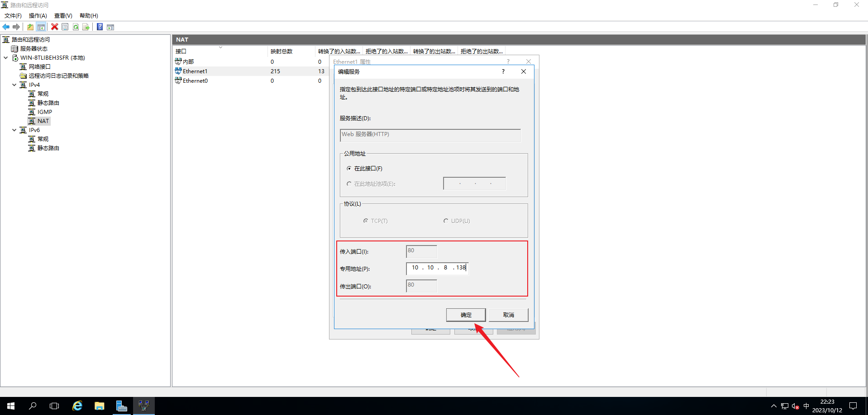
Task: Click the notification center icon in tray
Action: tap(853, 406)
